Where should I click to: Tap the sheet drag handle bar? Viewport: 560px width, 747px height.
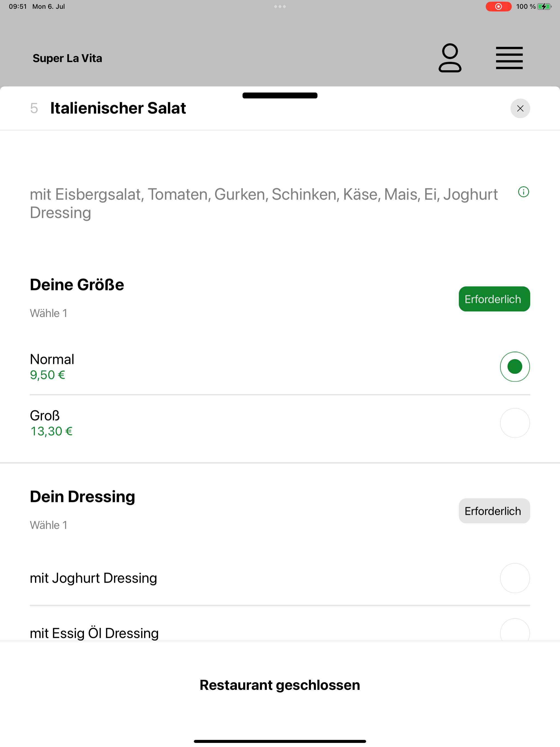280,96
